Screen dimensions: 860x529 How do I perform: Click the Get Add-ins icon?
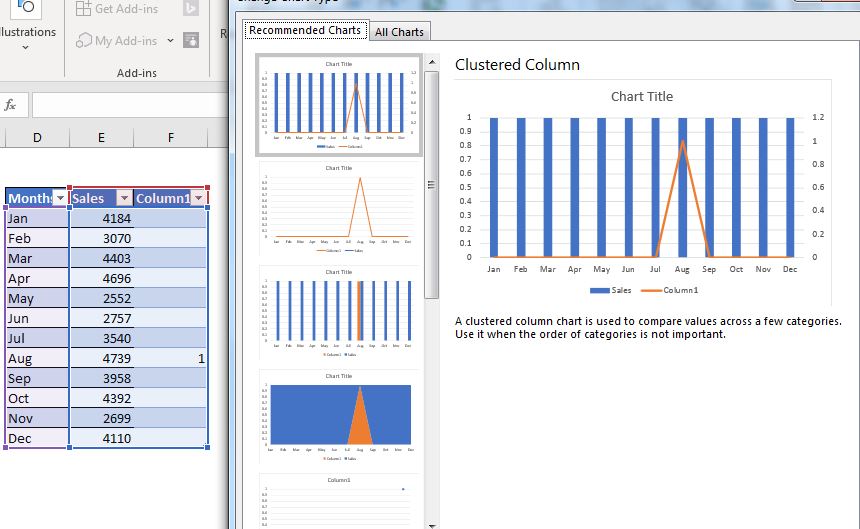pyautogui.click(x=83, y=8)
